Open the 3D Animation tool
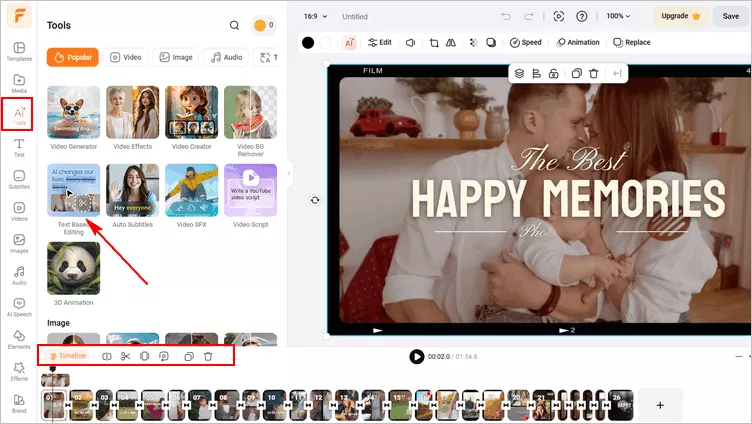 tap(73, 274)
